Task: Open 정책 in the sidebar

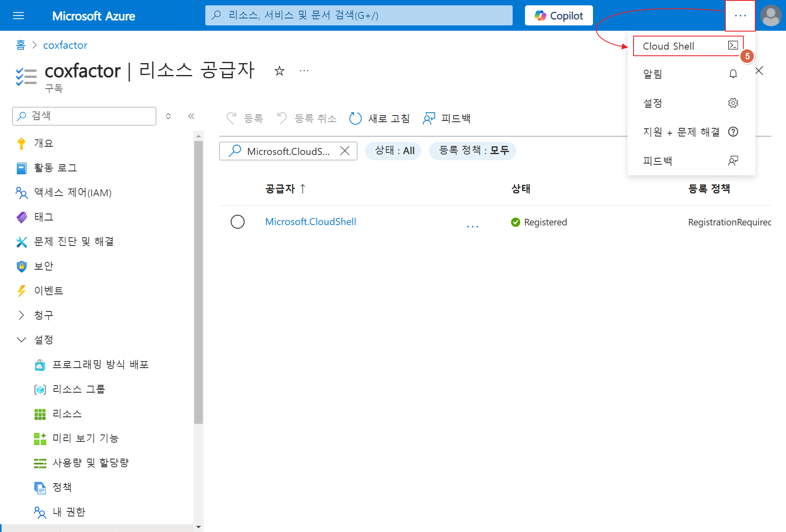Action: click(x=62, y=488)
